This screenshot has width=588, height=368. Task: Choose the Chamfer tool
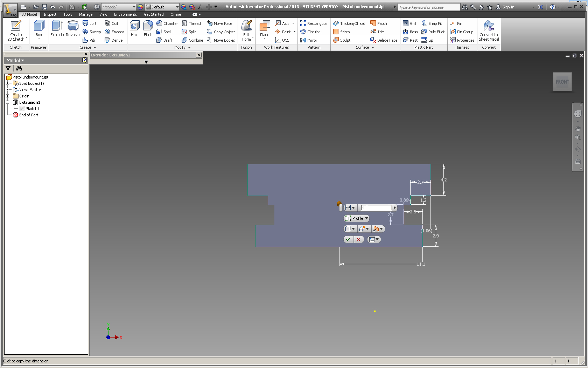[167, 23]
